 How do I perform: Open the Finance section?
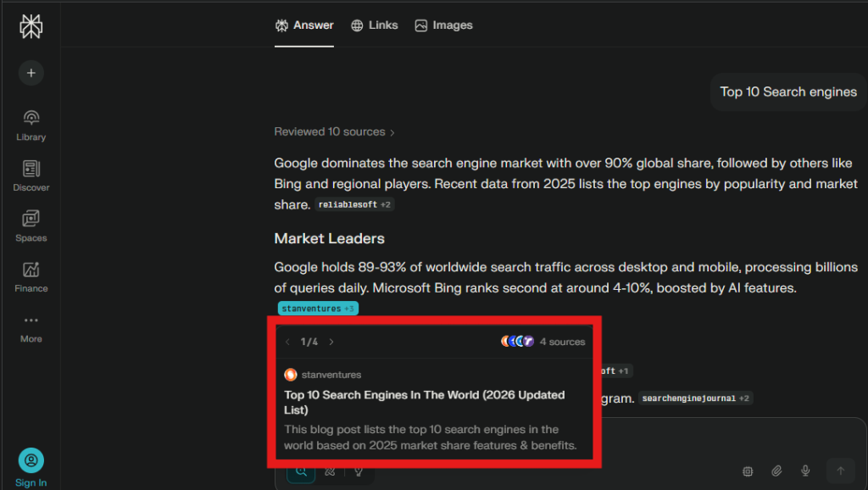31,276
